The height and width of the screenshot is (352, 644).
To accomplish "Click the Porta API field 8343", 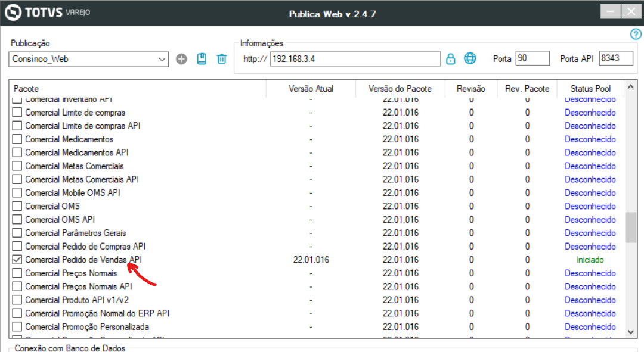I will [615, 58].
